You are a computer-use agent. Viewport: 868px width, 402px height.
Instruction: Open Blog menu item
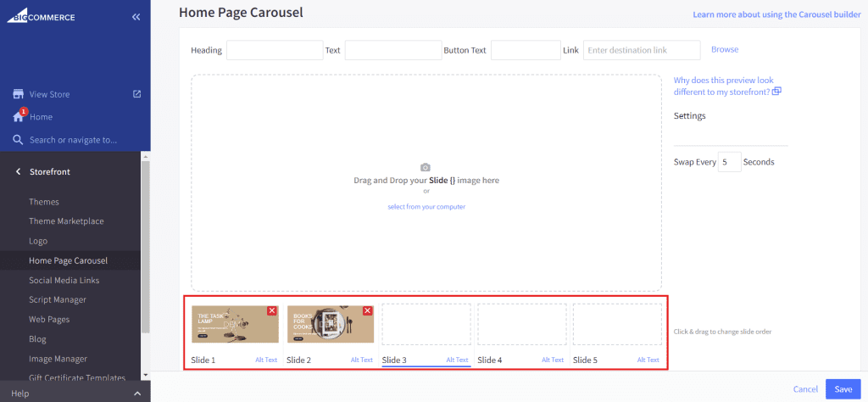[37, 339]
